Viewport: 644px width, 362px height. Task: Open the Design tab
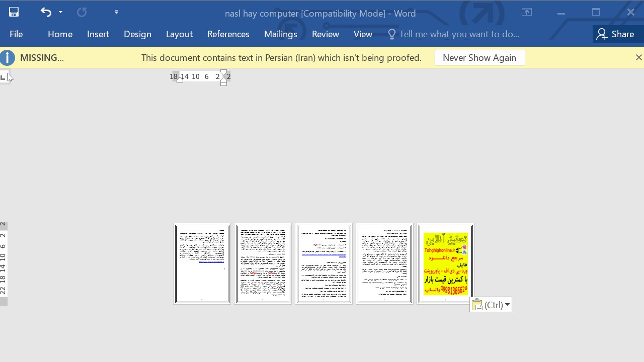click(x=137, y=34)
